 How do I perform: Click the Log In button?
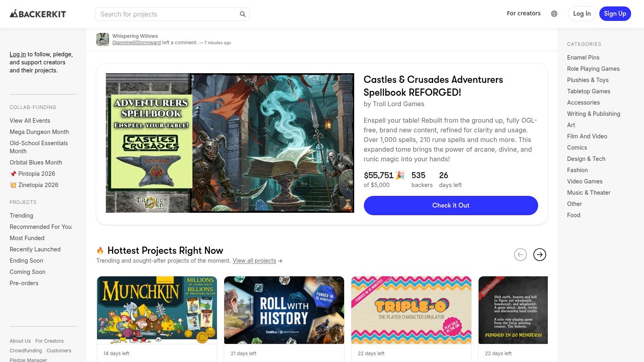[x=582, y=14]
